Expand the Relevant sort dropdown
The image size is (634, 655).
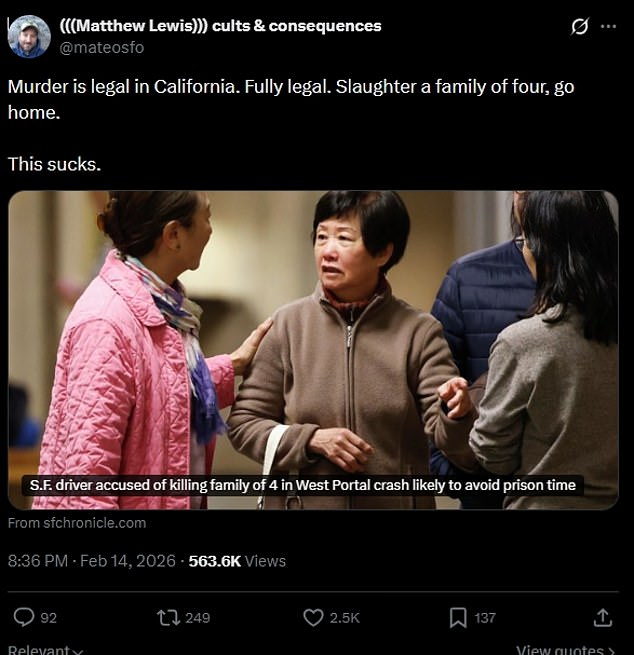coord(46,650)
